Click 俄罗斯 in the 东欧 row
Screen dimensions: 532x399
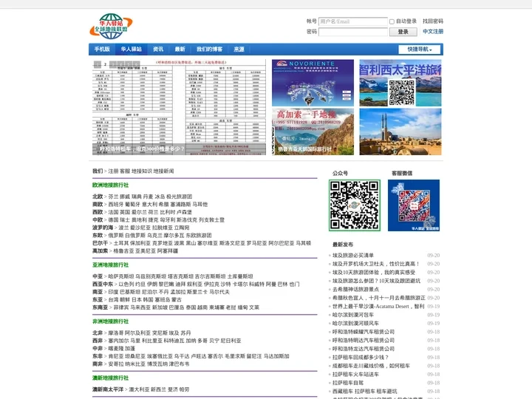(x=116, y=235)
